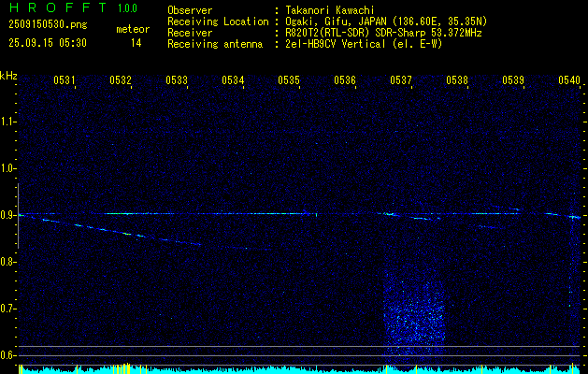The height and width of the screenshot is (374, 588).
Task: Click the 0533 time marker
Action: [177, 79]
